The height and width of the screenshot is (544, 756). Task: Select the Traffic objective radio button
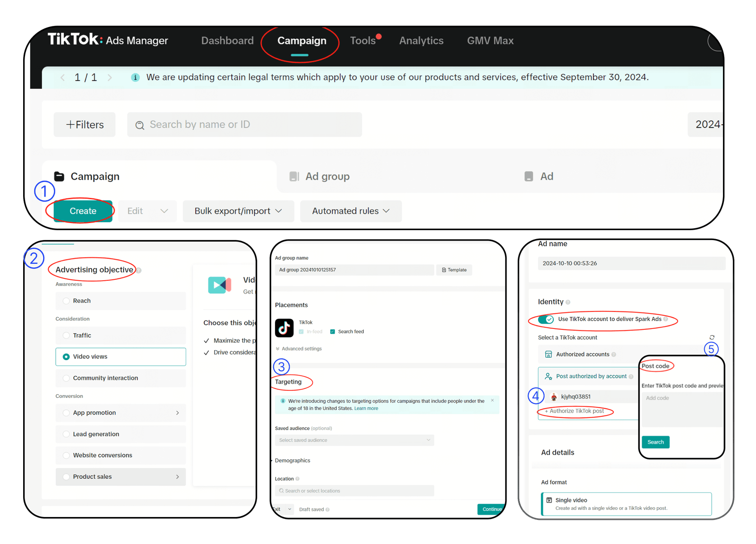(x=66, y=336)
